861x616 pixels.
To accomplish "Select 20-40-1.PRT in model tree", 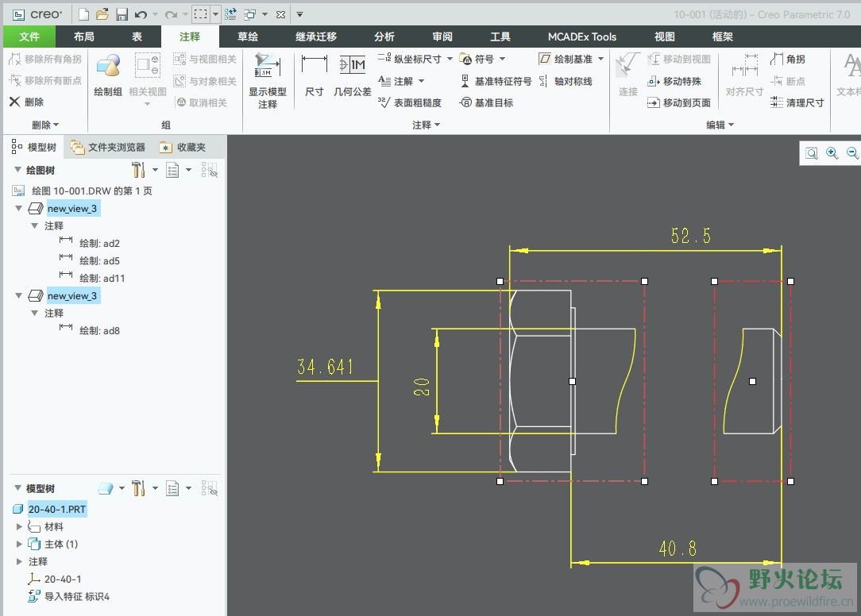I will point(57,509).
